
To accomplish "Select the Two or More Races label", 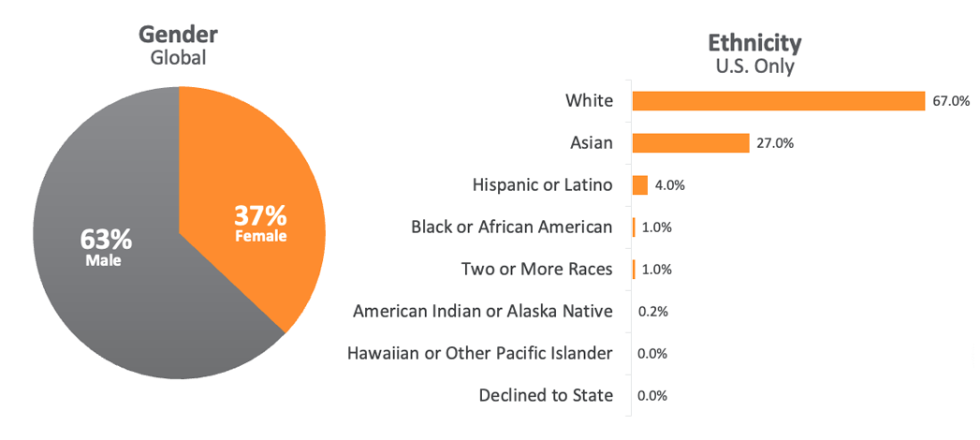I will [537, 270].
